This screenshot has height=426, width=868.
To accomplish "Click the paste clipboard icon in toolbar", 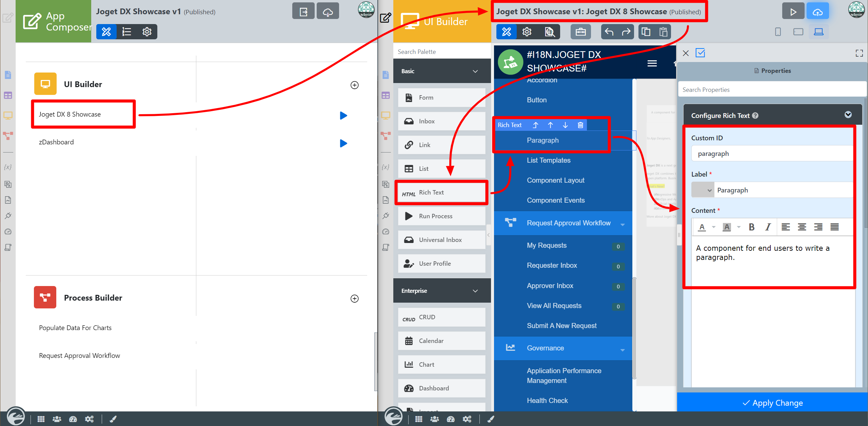I will coord(663,32).
